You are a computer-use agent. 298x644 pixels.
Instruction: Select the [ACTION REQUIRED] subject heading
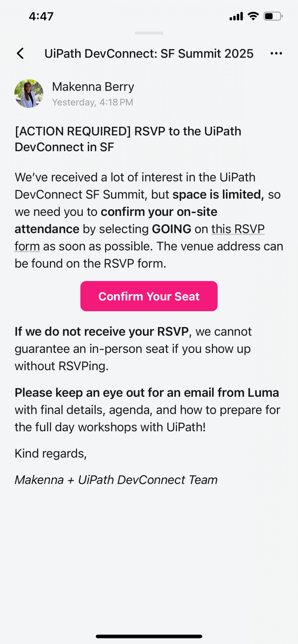click(x=128, y=139)
